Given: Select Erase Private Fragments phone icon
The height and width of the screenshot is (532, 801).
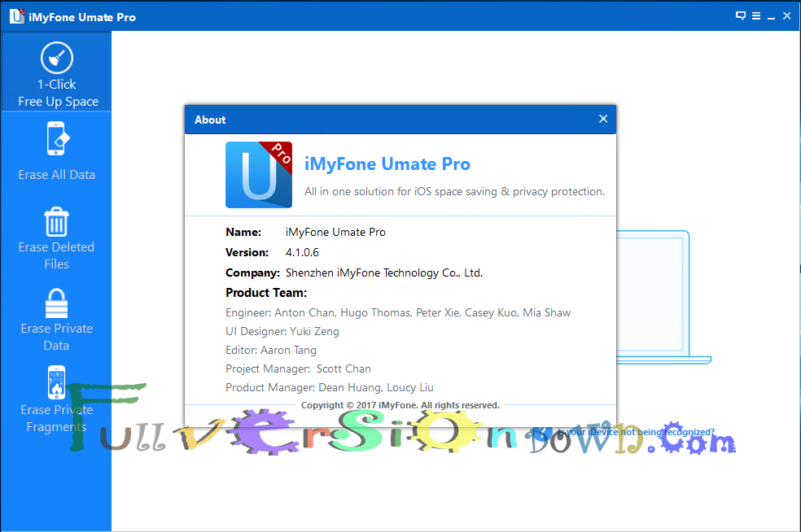Looking at the screenshot, I should tap(57, 382).
